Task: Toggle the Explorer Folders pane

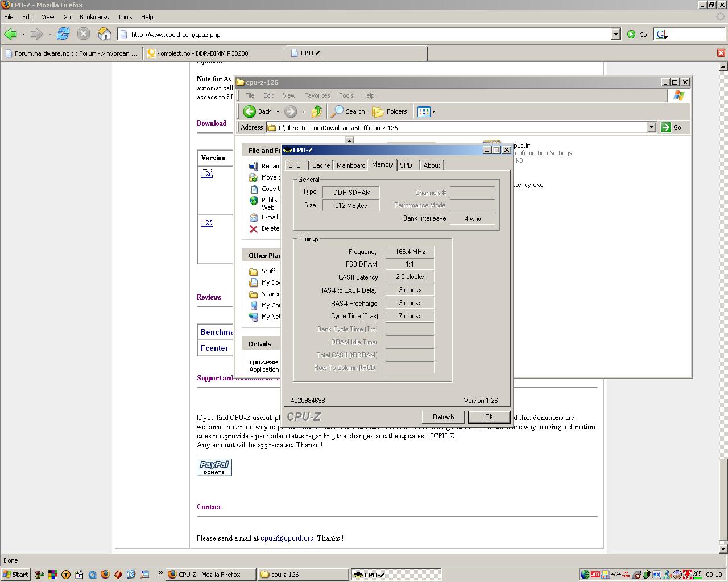Action: (x=390, y=111)
